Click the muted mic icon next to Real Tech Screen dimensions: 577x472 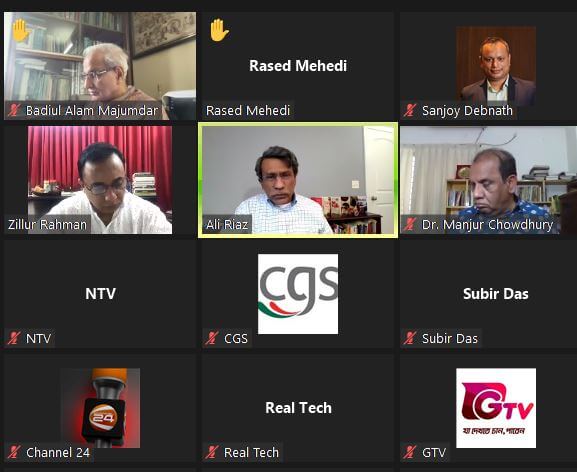tap(212, 452)
